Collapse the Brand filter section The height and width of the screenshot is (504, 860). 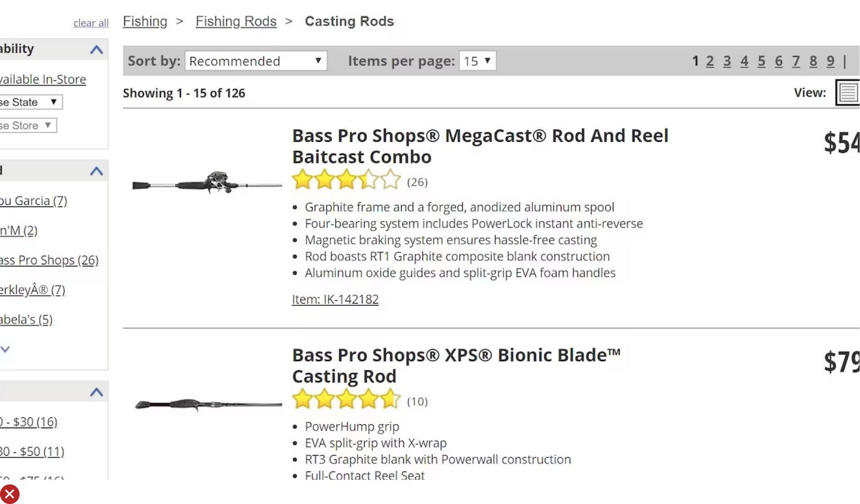click(x=96, y=171)
